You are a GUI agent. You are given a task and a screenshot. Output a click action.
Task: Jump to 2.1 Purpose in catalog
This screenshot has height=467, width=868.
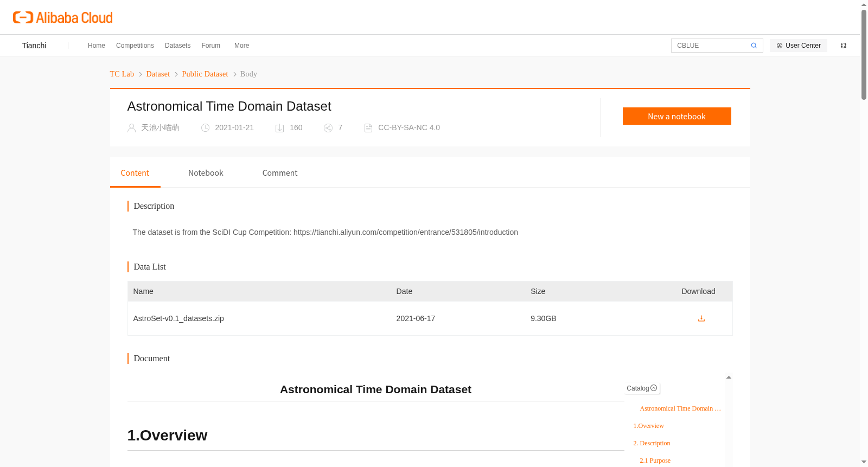click(x=655, y=460)
